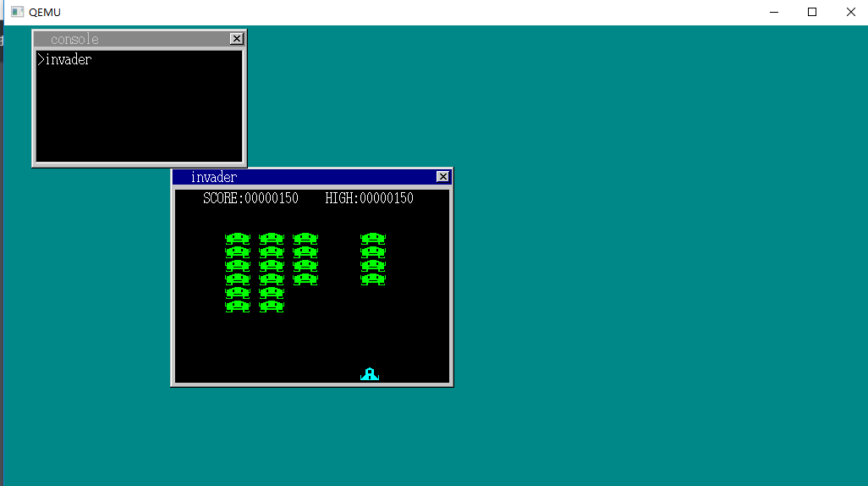
Task: Close the QEMU window
Action: [x=851, y=12]
